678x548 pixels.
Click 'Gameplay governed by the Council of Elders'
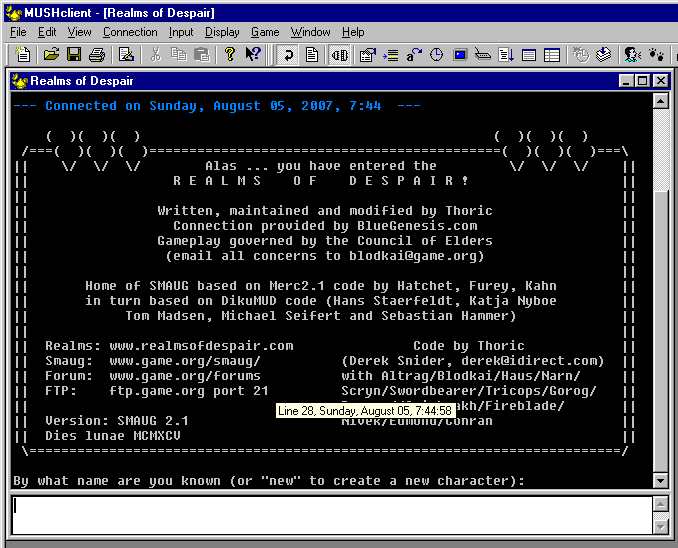pos(325,241)
